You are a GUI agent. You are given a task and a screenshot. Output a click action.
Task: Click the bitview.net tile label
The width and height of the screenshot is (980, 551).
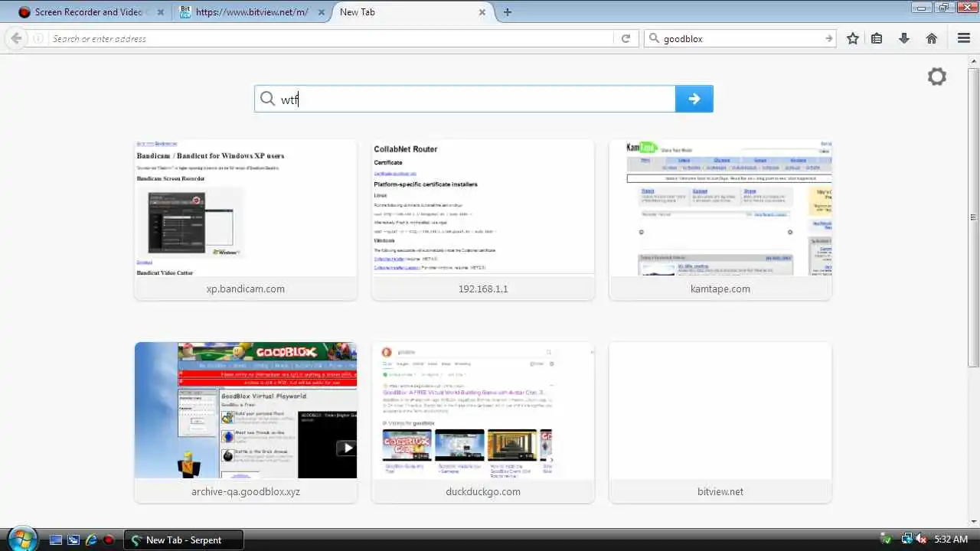coord(720,491)
